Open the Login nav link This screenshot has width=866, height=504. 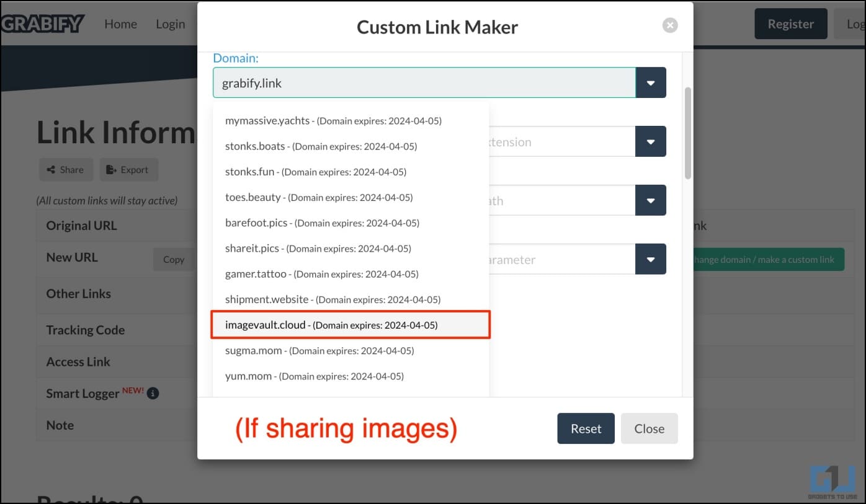point(170,24)
